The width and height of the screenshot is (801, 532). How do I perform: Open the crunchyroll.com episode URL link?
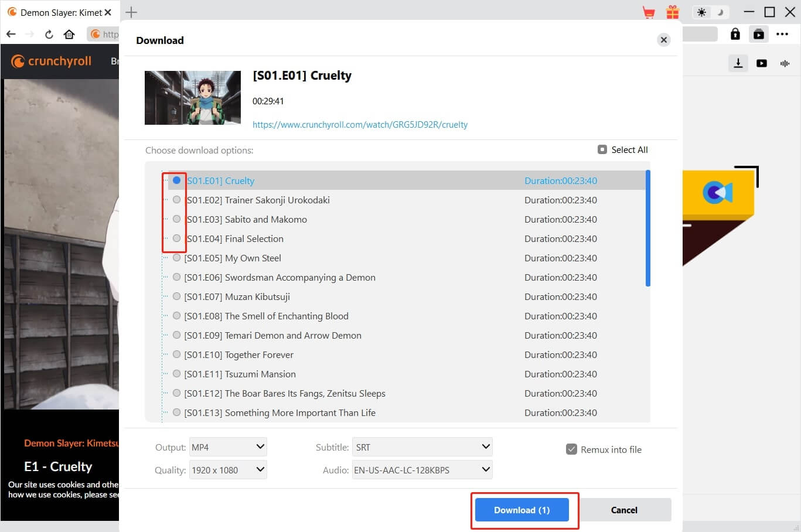coord(360,124)
